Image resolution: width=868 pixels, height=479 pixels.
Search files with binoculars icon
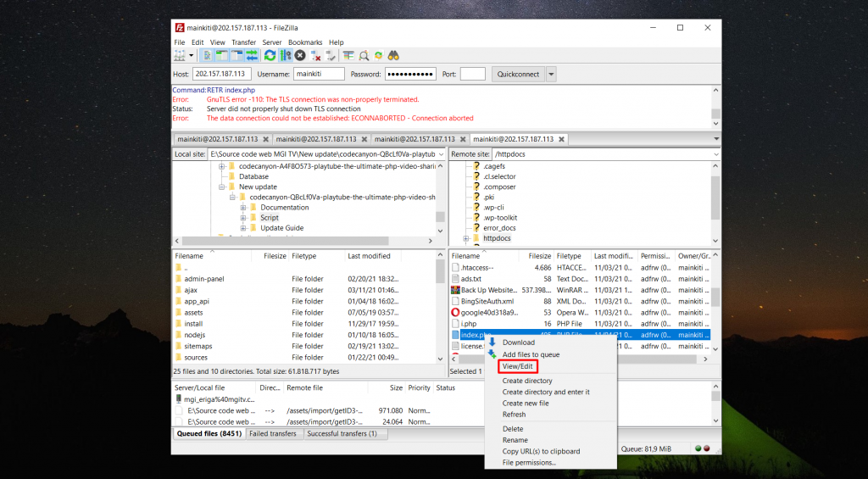tap(393, 55)
